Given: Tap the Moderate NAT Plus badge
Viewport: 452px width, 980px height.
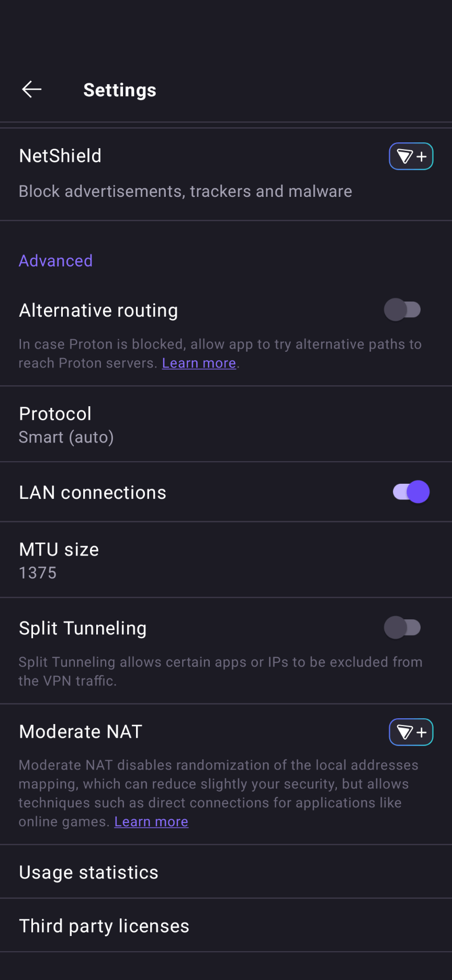Looking at the screenshot, I should [x=411, y=732].
